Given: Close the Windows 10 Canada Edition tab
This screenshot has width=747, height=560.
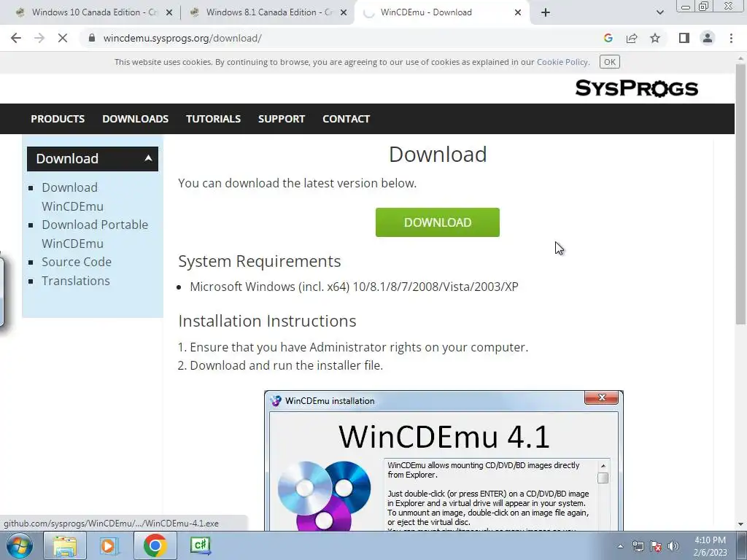Looking at the screenshot, I should point(169,12).
